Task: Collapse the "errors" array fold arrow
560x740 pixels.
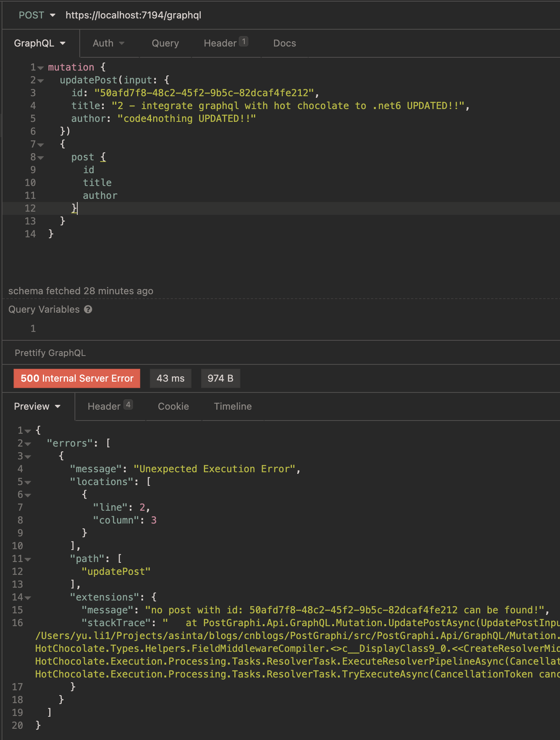Action: click(28, 444)
